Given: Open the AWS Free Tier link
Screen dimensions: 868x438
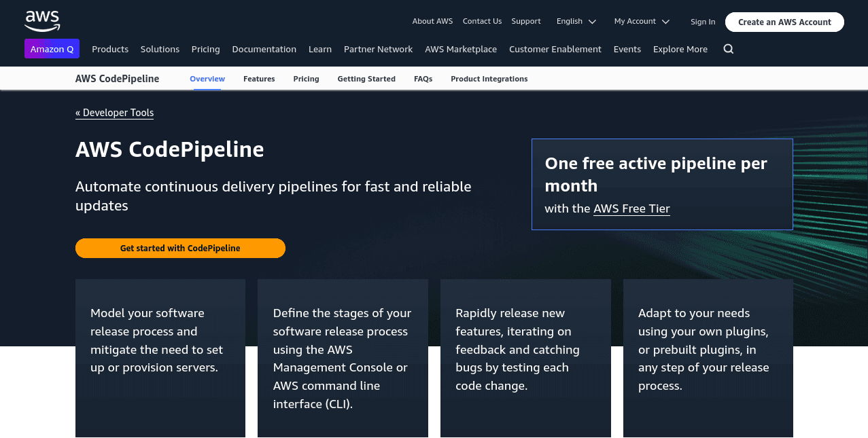Looking at the screenshot, I should [x=631, y=208].
